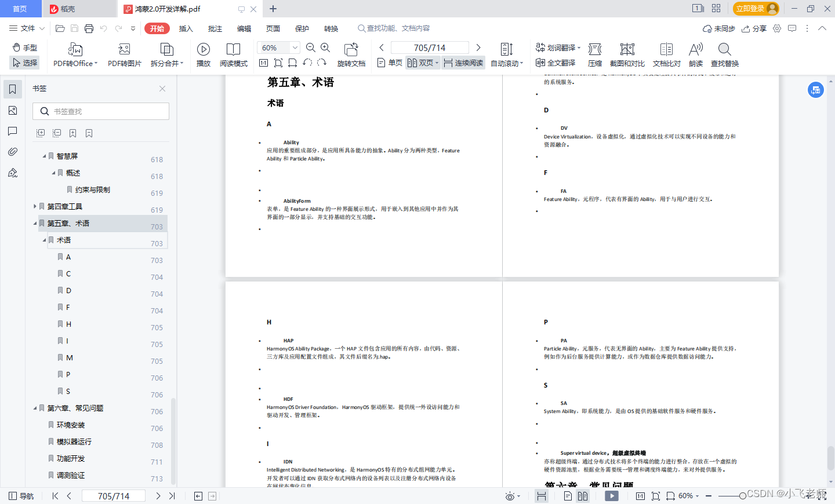Collapse the 第五章、术语 bookmark node

[x=35, y=223]
